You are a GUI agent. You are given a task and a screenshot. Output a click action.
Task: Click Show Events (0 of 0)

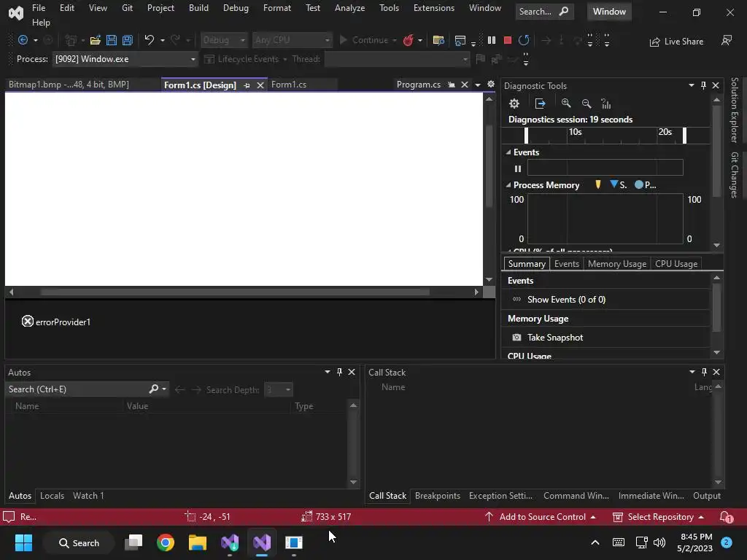(x=566, y=300)
